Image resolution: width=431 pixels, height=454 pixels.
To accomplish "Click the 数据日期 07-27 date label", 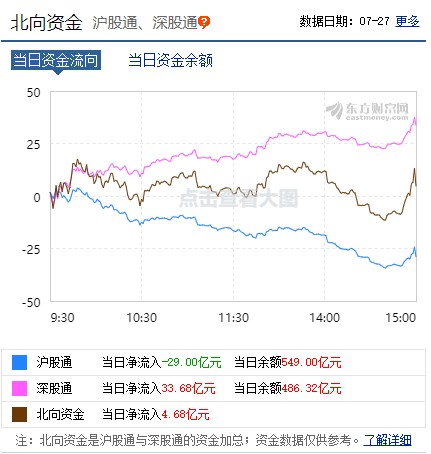I will click(x=344, y=22).
